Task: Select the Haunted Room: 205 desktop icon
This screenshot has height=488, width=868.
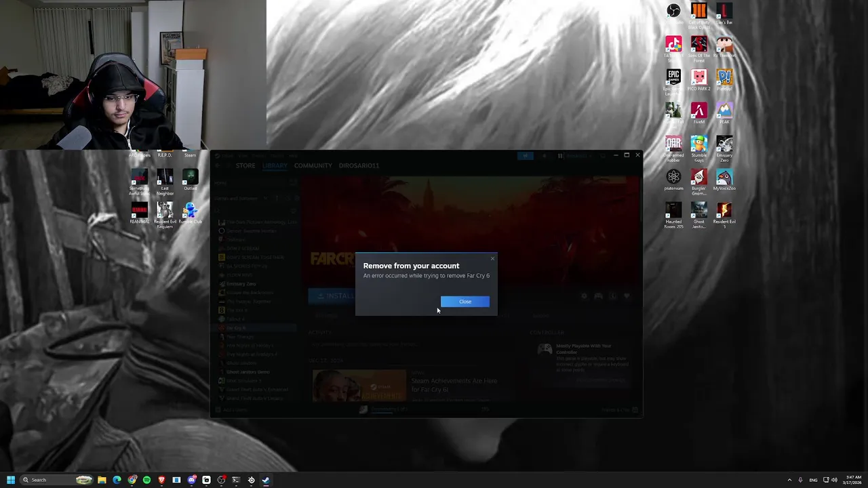Action: [673, 215]
